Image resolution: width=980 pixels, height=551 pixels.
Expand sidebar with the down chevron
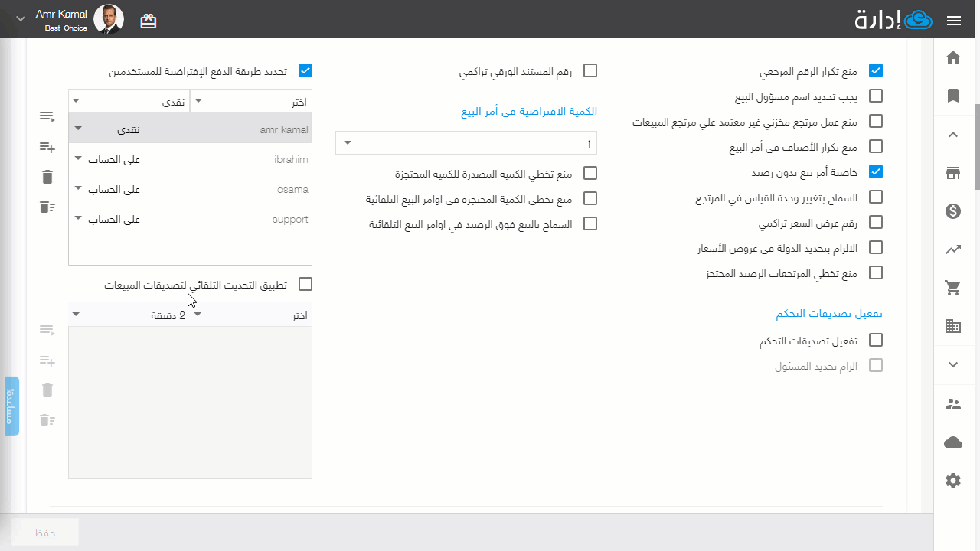tap(953, 365)
